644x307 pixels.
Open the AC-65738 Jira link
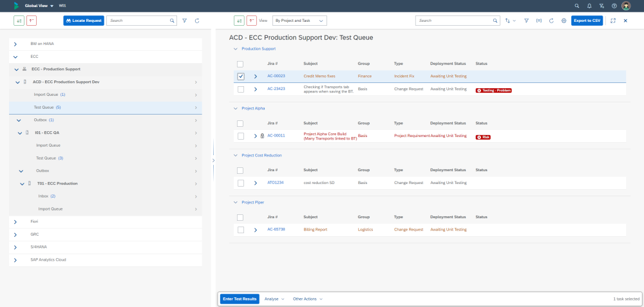pyautogui.click(x=276, y=230)
